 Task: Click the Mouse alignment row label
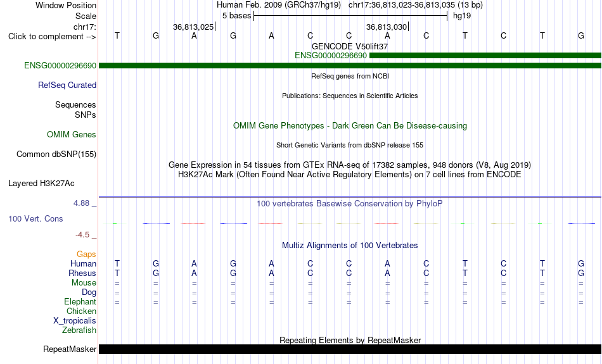(x=84, y=283)
